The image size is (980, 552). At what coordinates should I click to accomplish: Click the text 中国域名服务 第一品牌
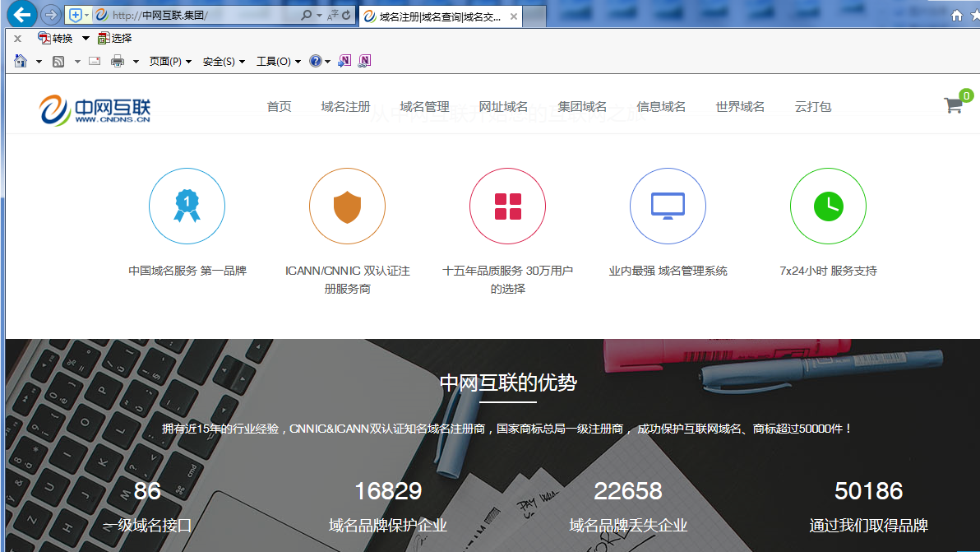pyautogui.click(x=187, y=271)
